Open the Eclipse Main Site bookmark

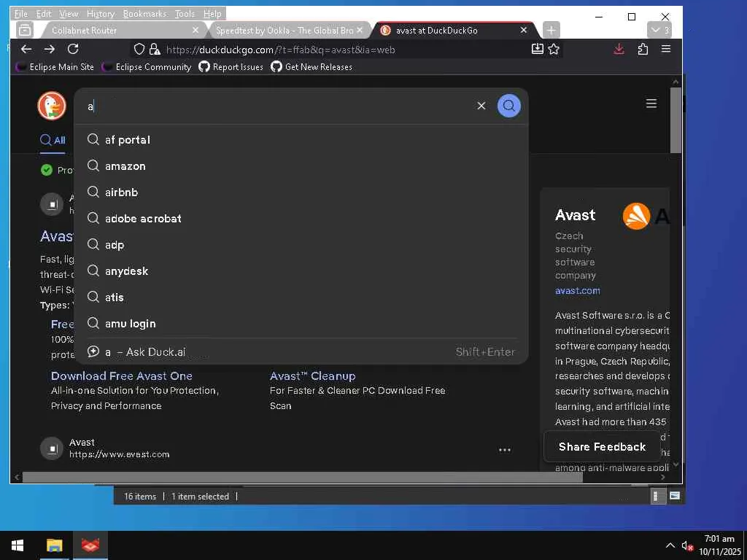click(55, 66)
